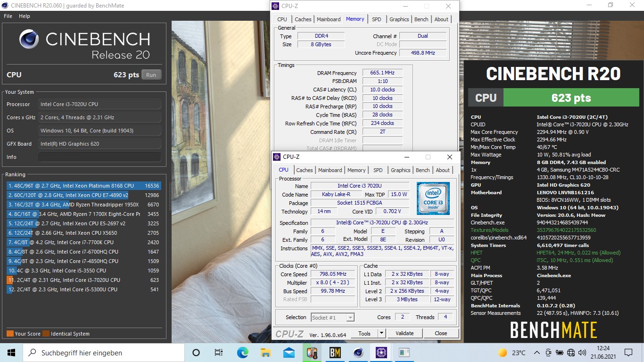The image size is (644, 362).
Task: Switch to CPU tab in Memory window
Action: pyautogui.click(x=282, y=19)
